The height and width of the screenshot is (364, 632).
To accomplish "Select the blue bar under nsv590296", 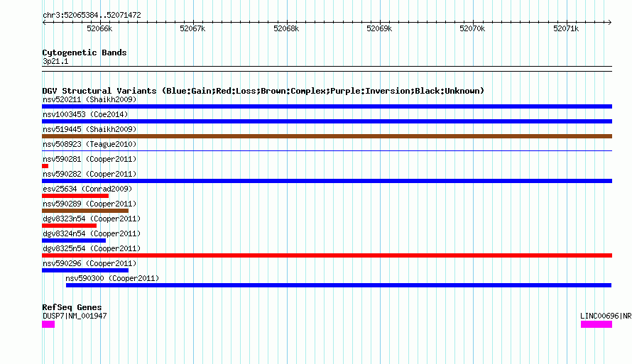I will coord(85,270).
